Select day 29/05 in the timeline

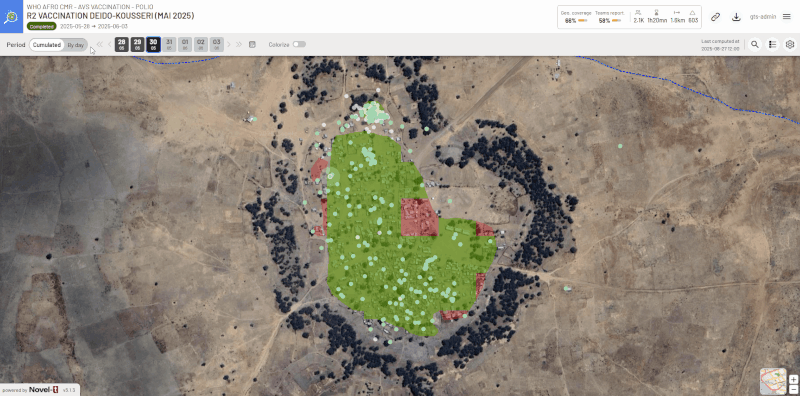pos(137,44)
